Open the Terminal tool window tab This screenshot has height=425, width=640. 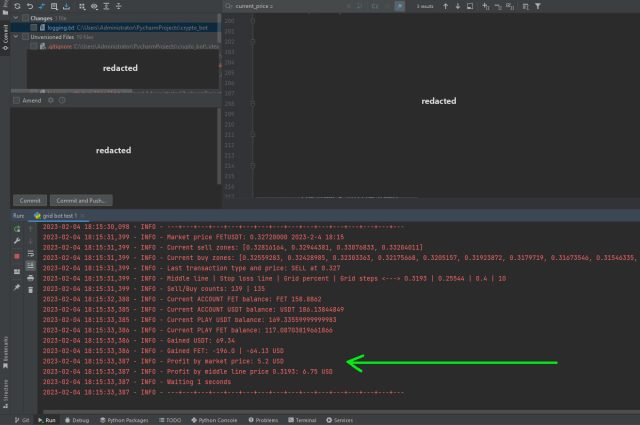click(x=302, y=420)
